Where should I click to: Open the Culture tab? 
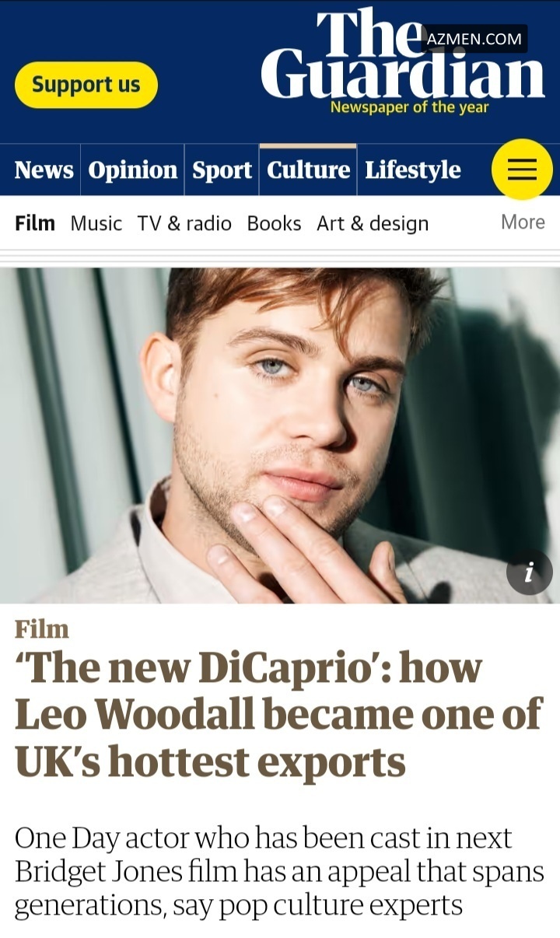pyautogui.click(x=308, y=170)
